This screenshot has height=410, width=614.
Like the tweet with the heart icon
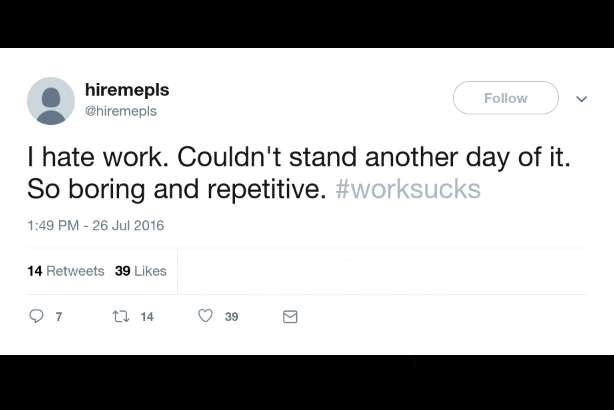coord(205,316)
